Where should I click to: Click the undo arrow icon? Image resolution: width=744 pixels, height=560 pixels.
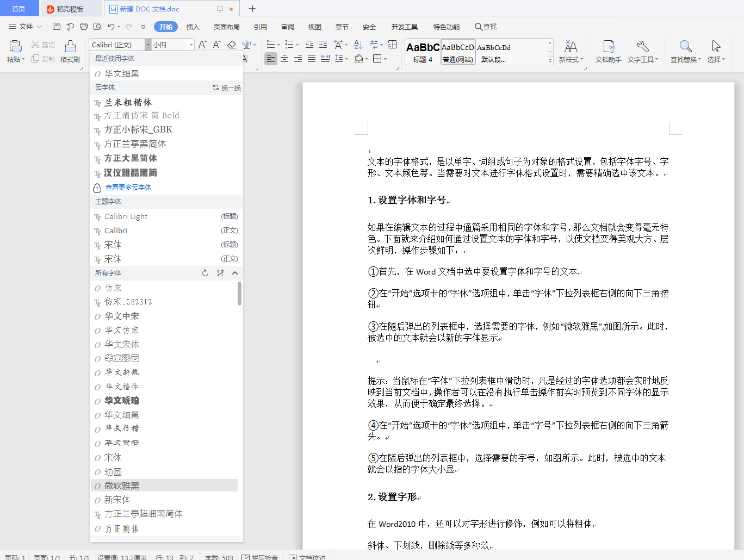coord(111,27)
